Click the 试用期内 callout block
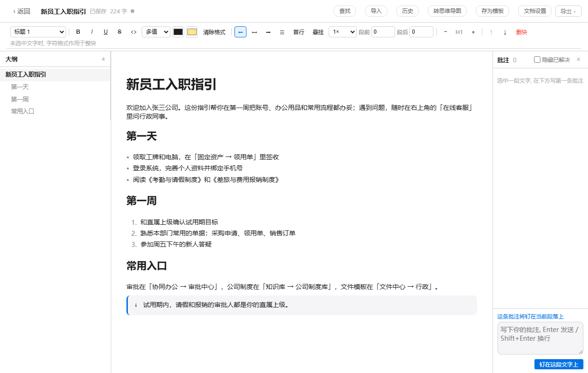The width and height of the screenshot is (588, 373). (302, 305)
